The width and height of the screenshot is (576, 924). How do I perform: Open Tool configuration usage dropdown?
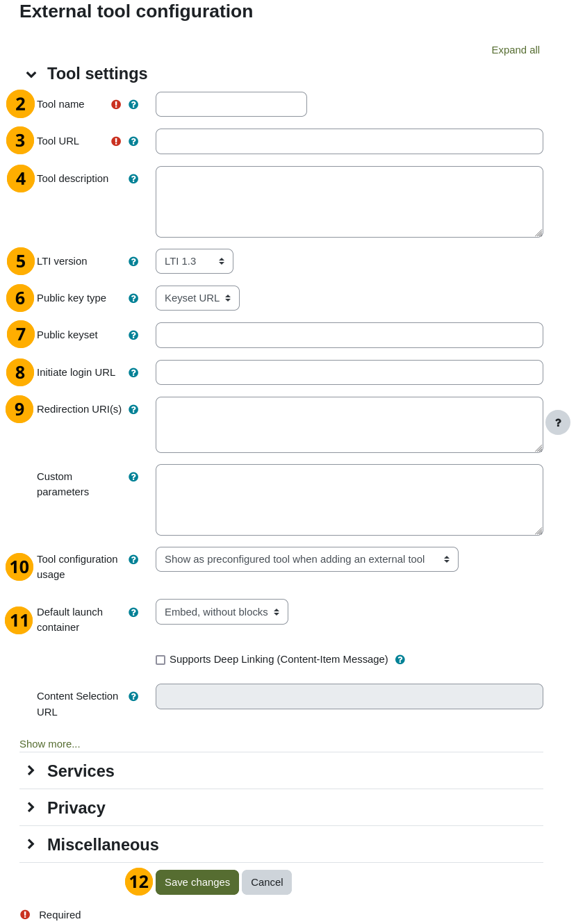pos(306,559)
